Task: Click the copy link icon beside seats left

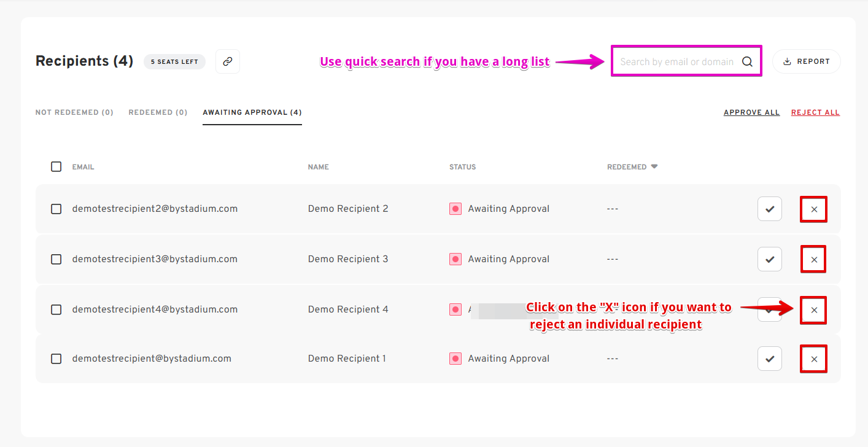Action: (x=228, y=61)
